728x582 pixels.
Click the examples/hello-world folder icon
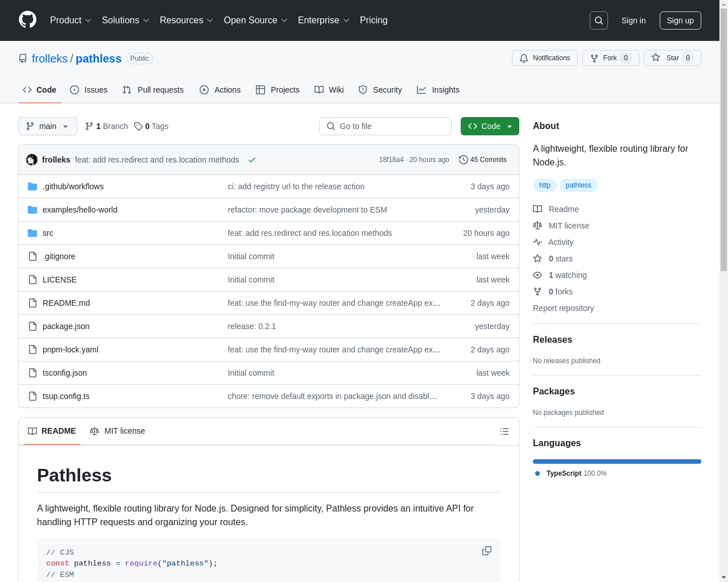(32, 210)
